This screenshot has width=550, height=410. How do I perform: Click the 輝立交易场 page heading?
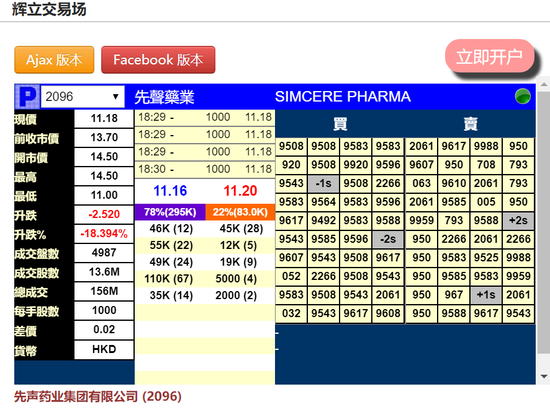click(x=49, y=9)
